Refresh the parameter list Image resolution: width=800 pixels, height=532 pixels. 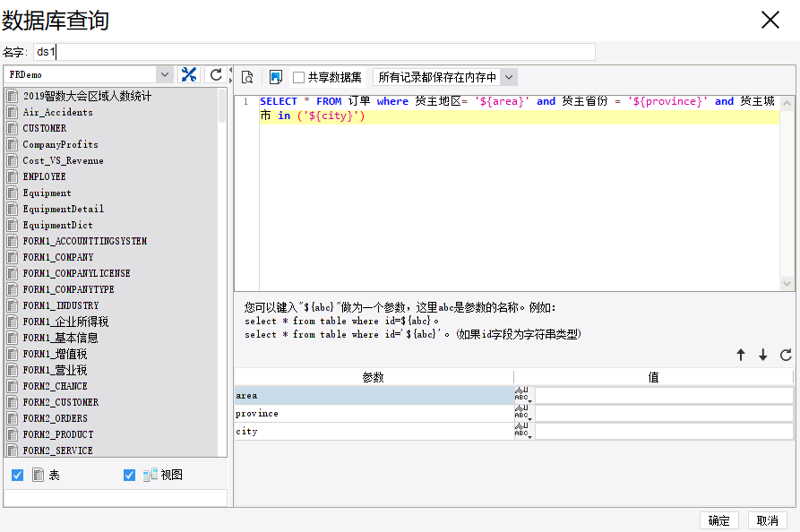point(786,355)
